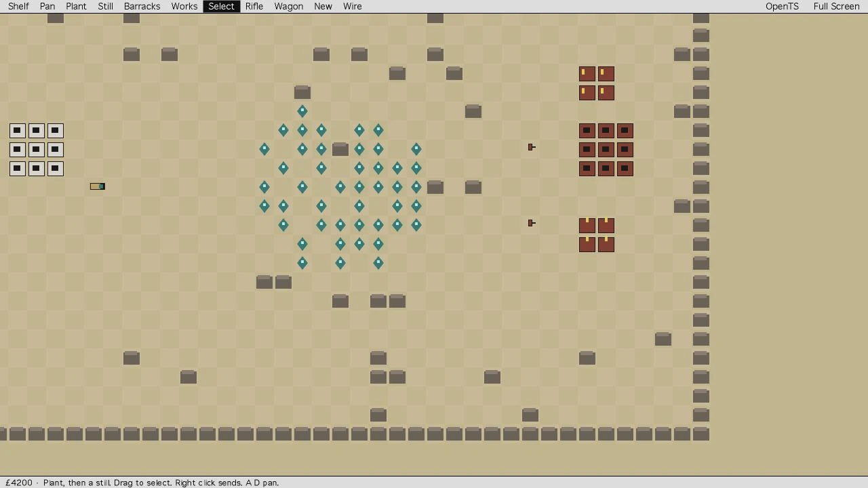This screenshot has height=488, width=868.
Task: Choose the Barracks build option
Action: click(142, 6)
